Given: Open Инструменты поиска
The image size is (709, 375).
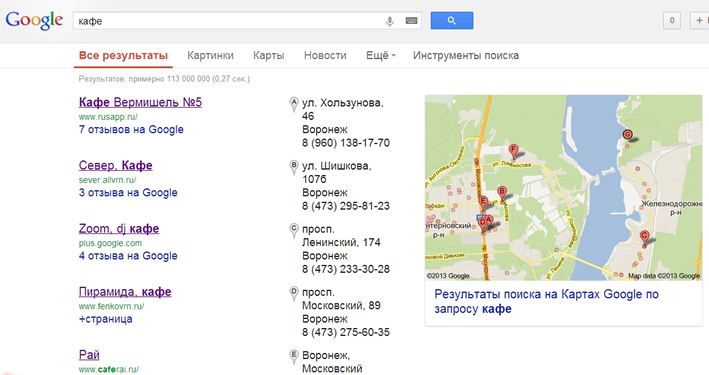Looking at the screenshot, I should coord(466,56).
